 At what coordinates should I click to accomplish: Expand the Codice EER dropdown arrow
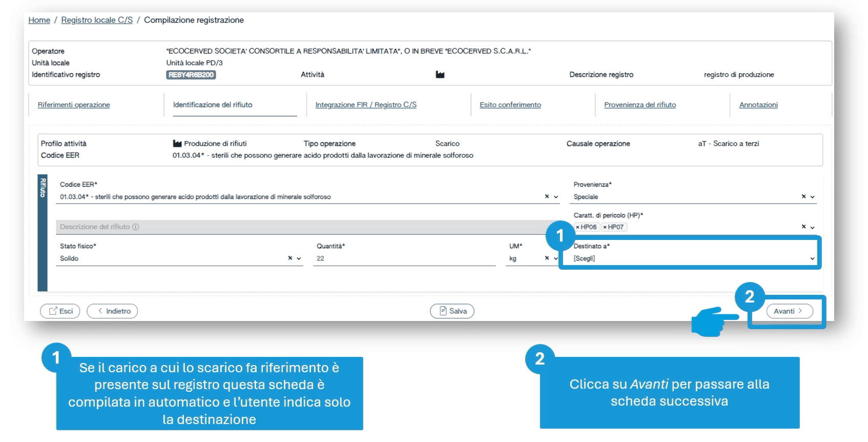[x=556, y=197]
